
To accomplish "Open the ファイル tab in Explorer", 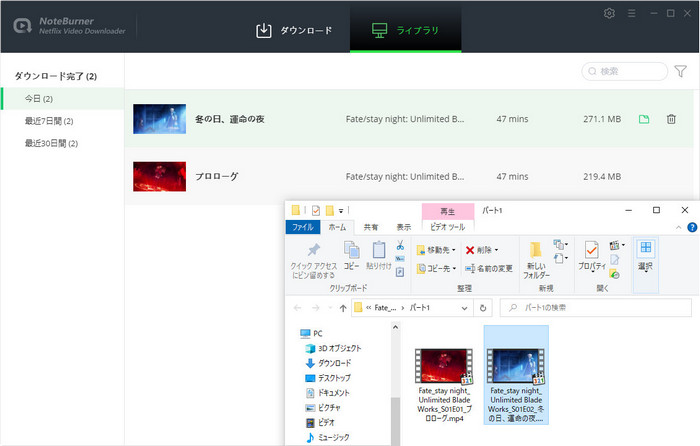I will [303, 227].
